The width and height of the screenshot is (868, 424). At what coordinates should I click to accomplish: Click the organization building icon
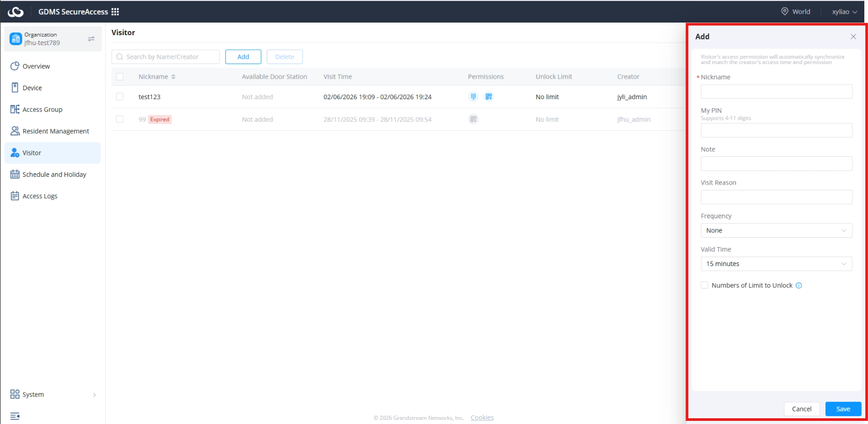tap(16, 39)
